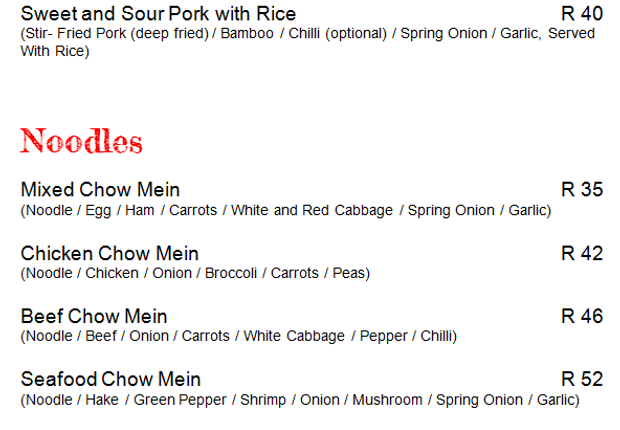
Task: Click the word Peas in the ingredients
Action: point(350,273)
